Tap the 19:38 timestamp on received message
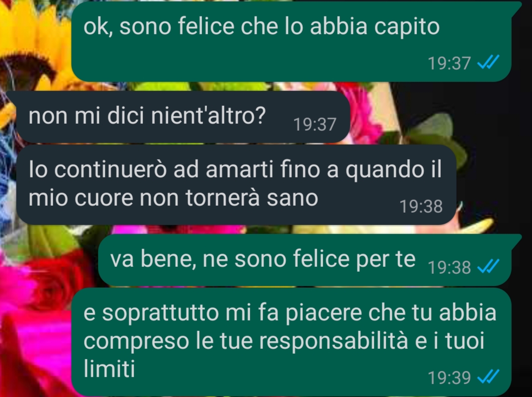532x397 pixels. (421, 206)
